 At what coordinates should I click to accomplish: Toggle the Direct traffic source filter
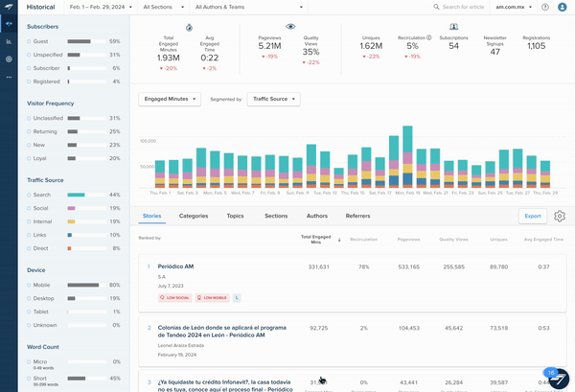click(x=29, y=248)
